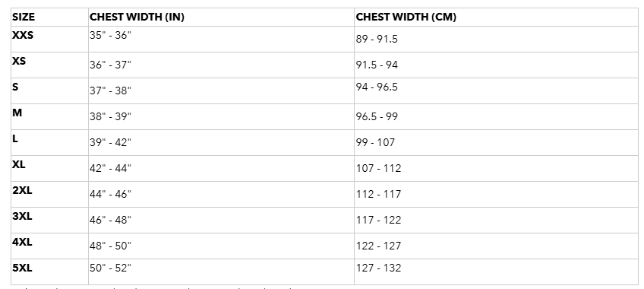Screen dimensions: 644x289
Task: Click the 96.5 - 99 cm cell
Action: click(377, 117)
